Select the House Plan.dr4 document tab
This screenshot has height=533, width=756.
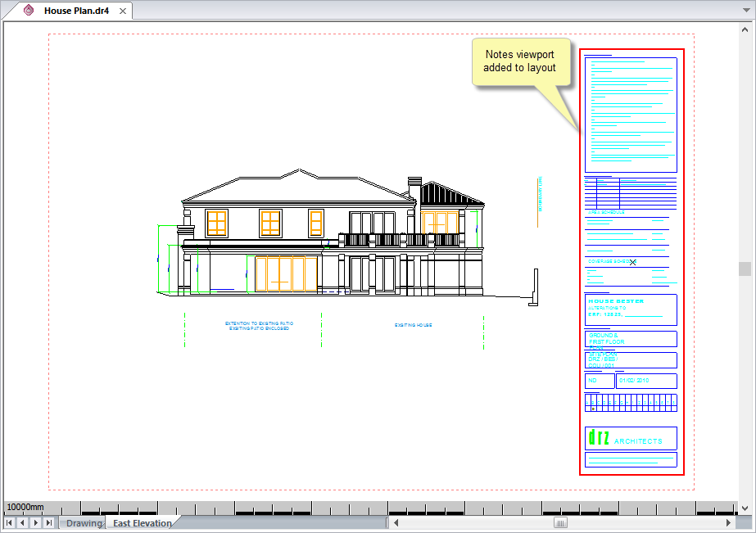tap(75, 11)
